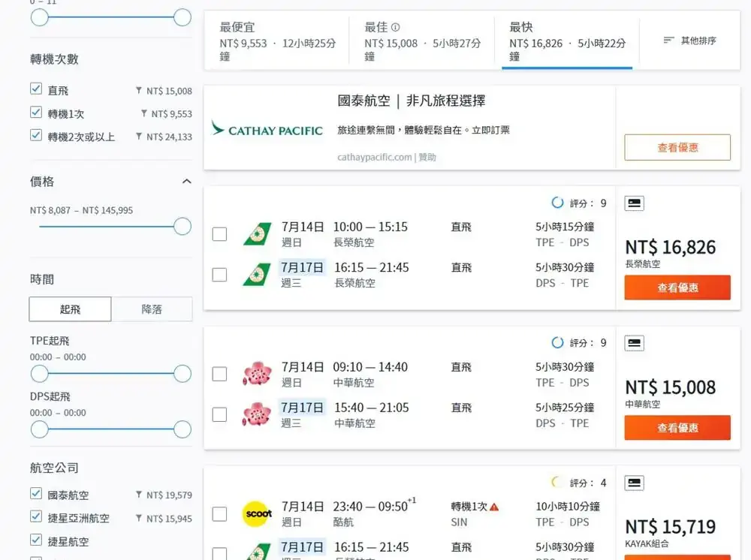Click the sort lines icon beside 其他排序
Viewport: 751px width, 560px height.
[668, 41]
